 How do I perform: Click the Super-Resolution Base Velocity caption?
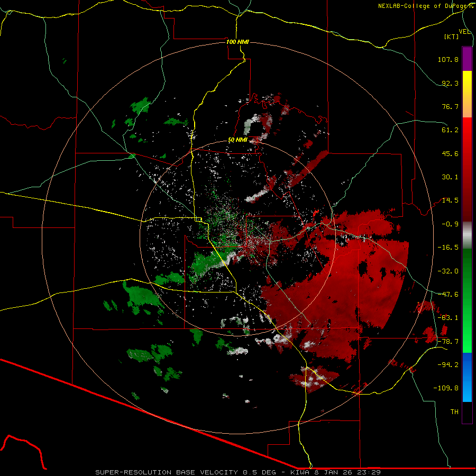click(237, 472)
